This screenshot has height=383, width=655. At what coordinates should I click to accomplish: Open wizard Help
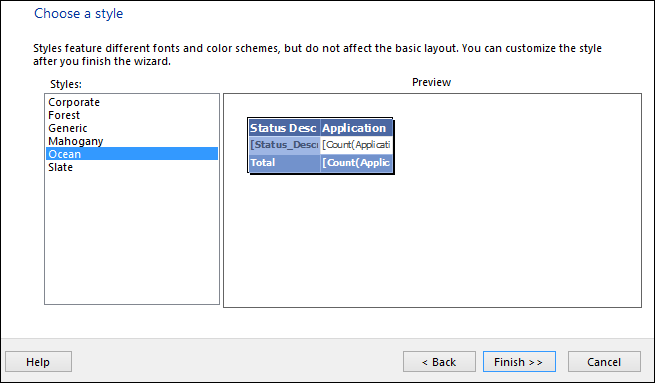pos(38,362)
